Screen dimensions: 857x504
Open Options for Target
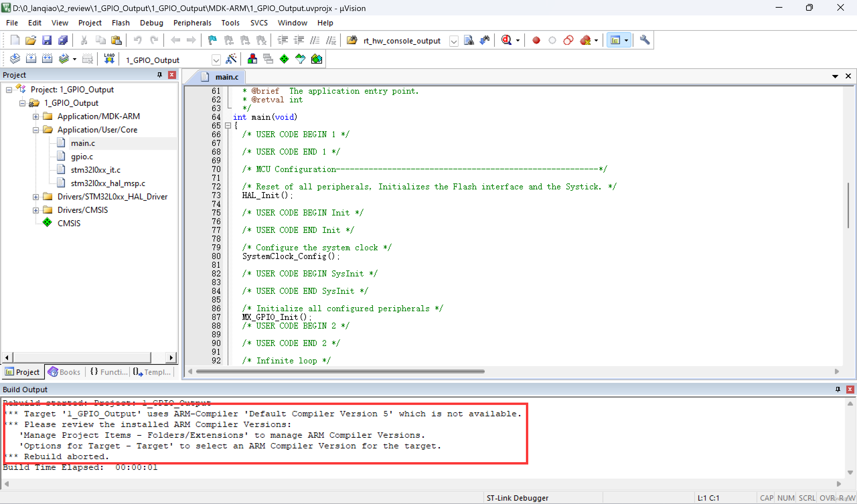[231, 59]
